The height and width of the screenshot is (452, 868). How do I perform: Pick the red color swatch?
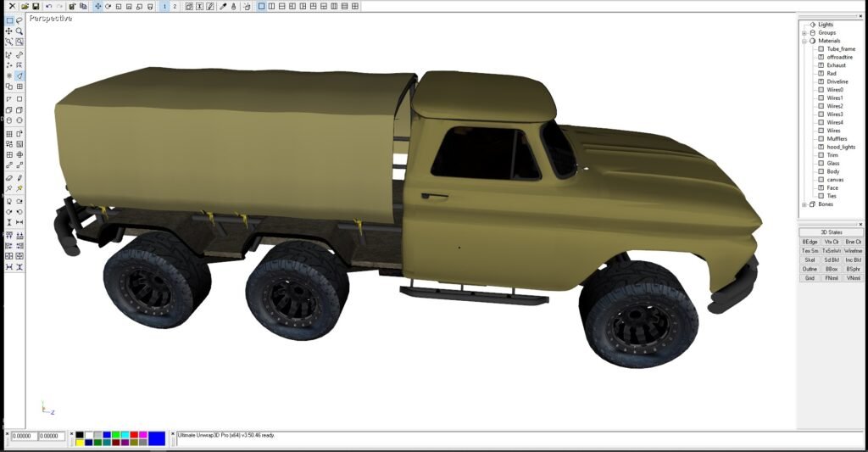coord(134,435)
